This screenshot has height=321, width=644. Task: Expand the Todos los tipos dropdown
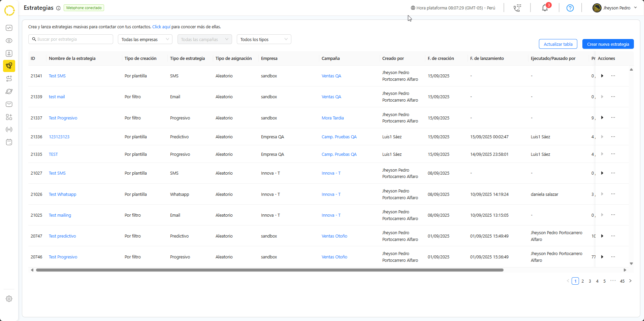(264, 39)
